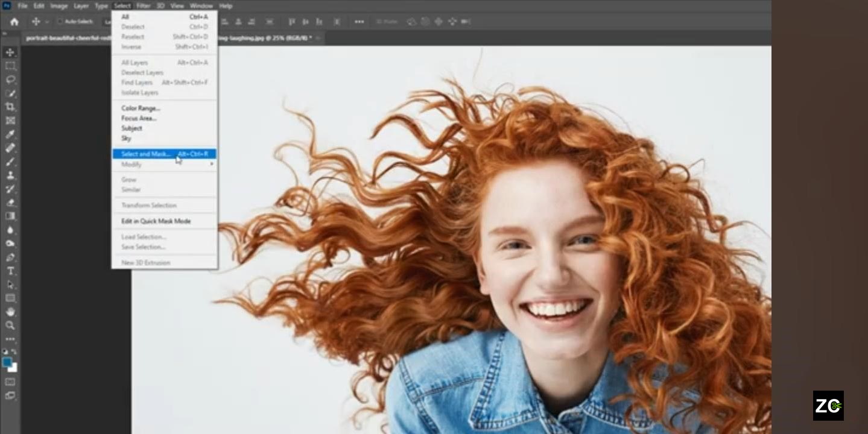868x434 pixels.
Task: Select the Horizontal Type tool
Action: pos(10,271)
